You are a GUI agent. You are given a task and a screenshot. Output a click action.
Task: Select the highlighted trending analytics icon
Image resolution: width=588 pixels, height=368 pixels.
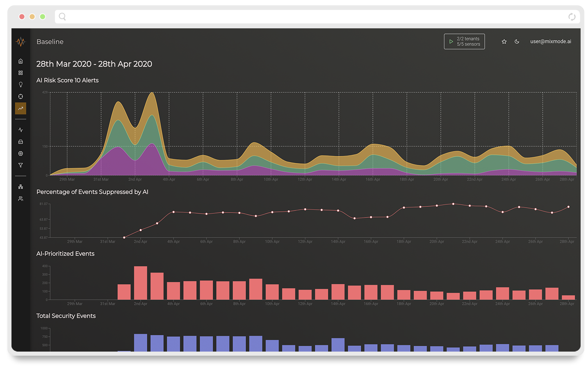click(x=21, y=108)
